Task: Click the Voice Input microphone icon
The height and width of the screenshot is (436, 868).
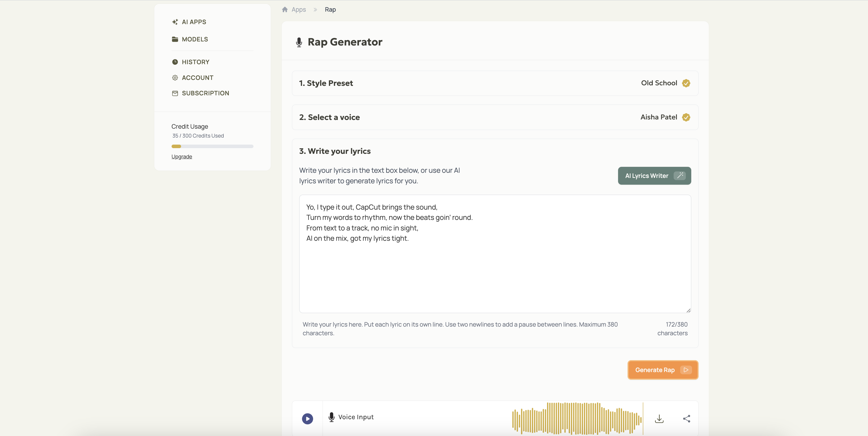Action: pos(332,417)
